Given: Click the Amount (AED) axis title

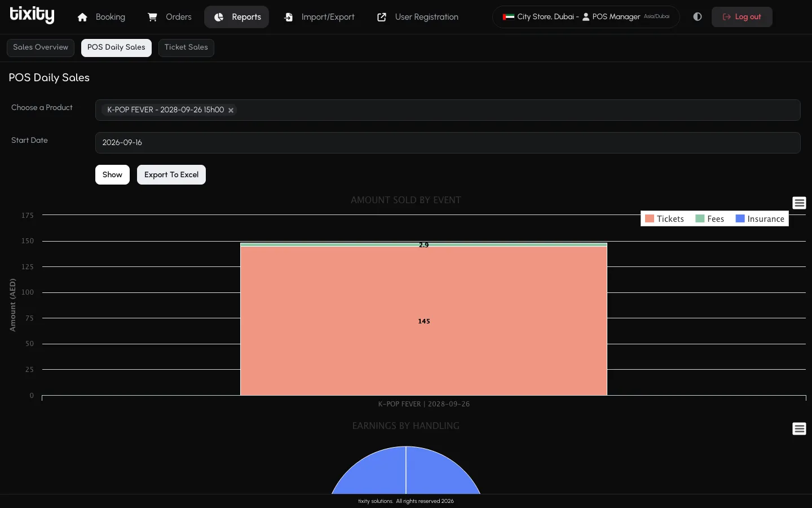Looking at the screenshot, I should [12, 305].
